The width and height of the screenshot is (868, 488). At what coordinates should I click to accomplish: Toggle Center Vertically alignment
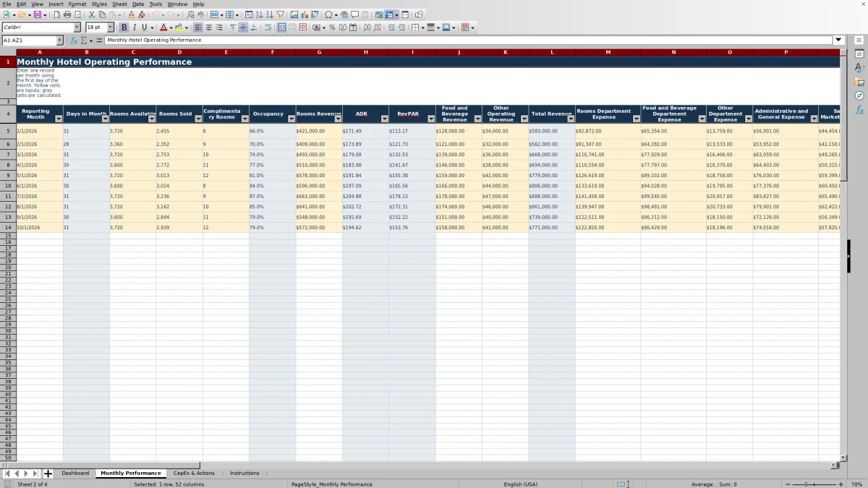point(243,27)
